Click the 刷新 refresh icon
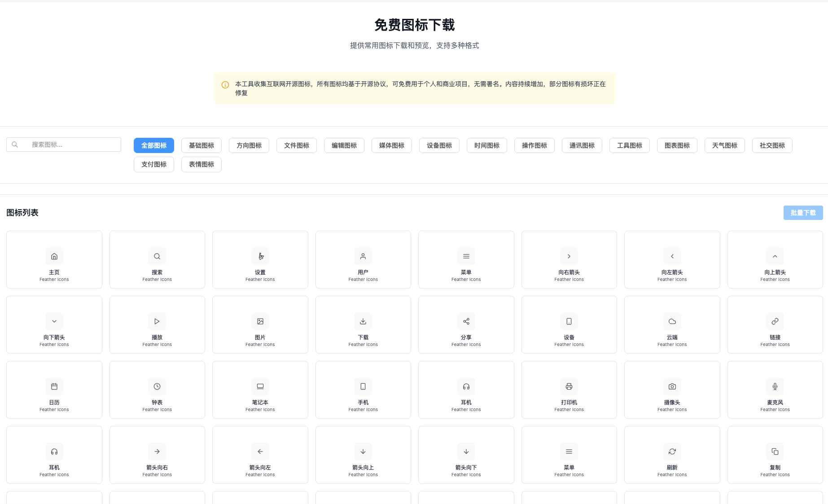 pos(672,451)
